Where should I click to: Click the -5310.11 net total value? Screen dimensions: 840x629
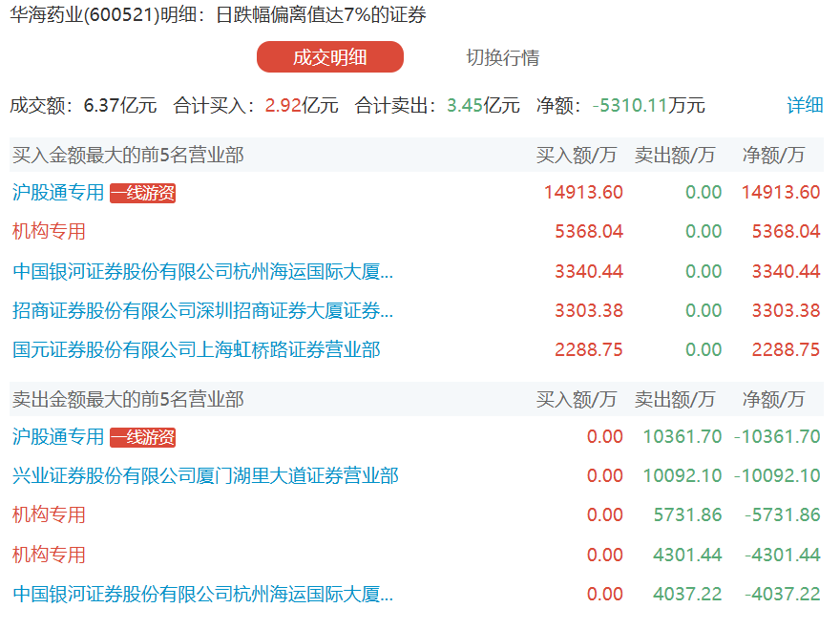coord(629,106)
